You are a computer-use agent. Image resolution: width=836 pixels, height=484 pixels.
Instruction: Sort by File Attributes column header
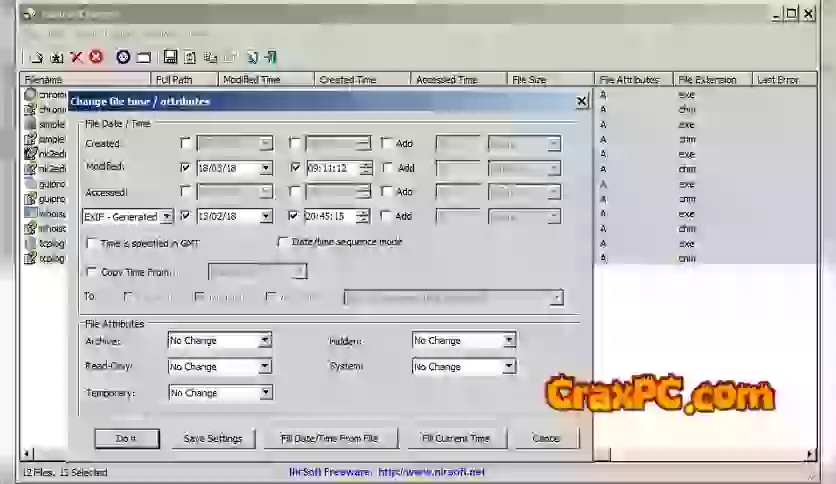click(x=633, y=79)
